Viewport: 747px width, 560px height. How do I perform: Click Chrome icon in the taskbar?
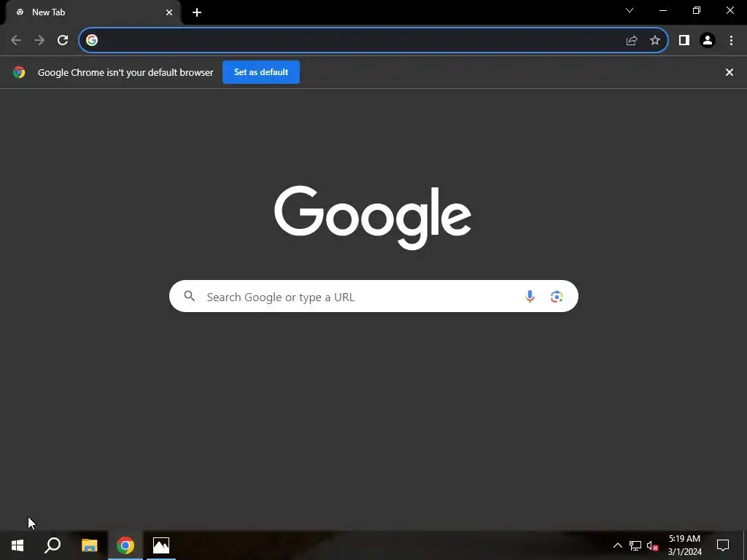click(125, 545)
